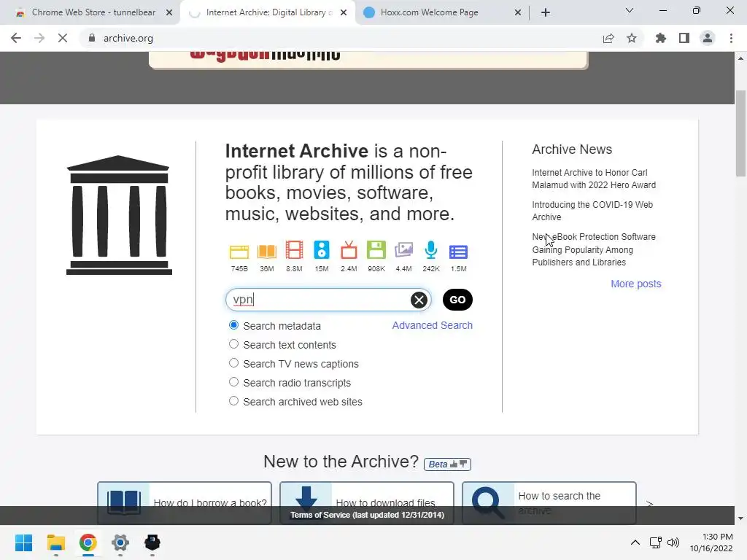The height and width of the screenshot is (560, 747).
Task: Open the Windows Start menu
Action: (x=23, y=542)
